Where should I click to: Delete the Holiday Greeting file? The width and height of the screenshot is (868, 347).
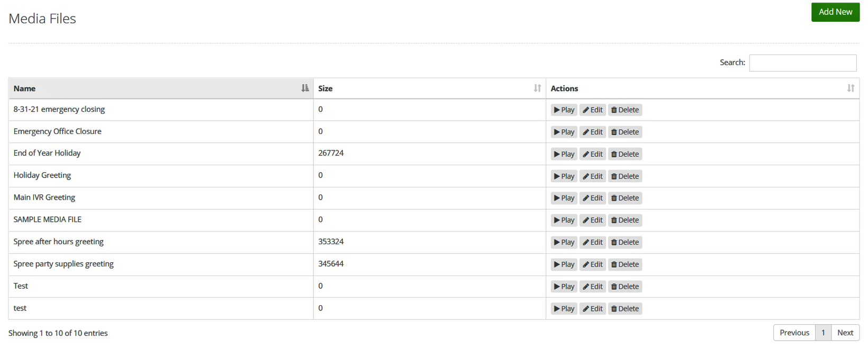[x=625, y=176]
